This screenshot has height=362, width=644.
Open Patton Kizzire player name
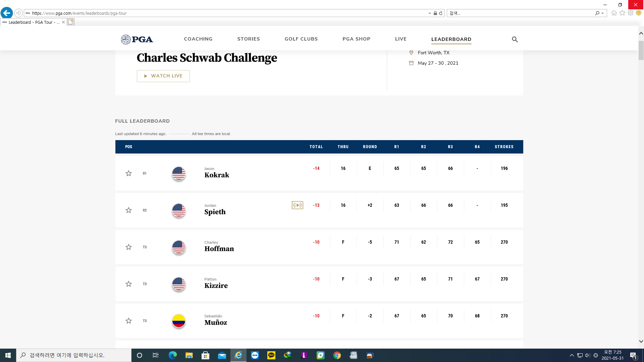pos(216,283)
